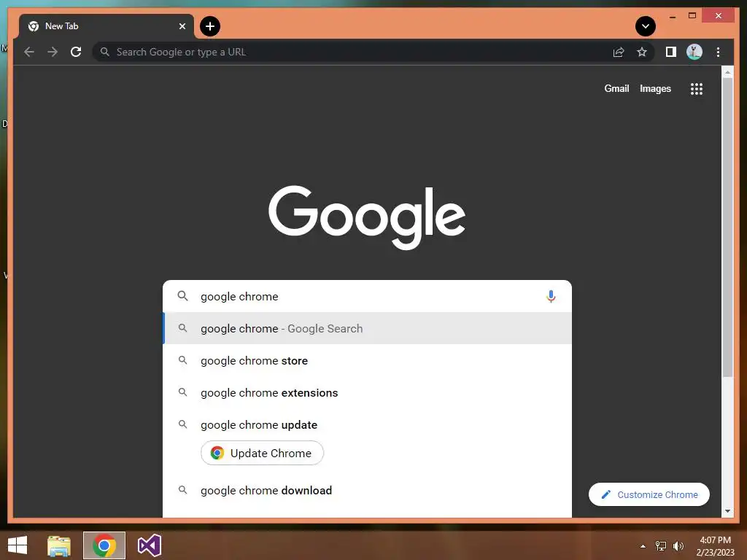Open File Explorer from taskbar
Screen dimensions: 747x560
[x=59, y=545]
